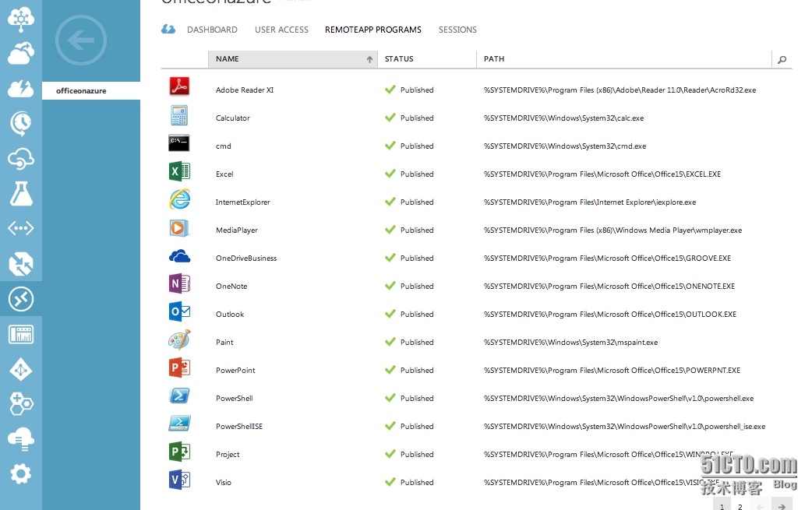The width and height of the screenshot is (812, 510).
Task: Click the PowerPoint program icon
Action: tap(179, 368)
